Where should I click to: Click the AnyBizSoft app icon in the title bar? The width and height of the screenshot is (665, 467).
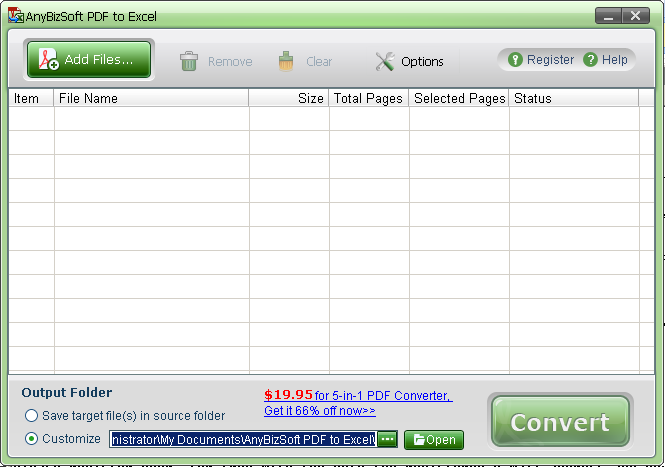[x=16, y=15]
